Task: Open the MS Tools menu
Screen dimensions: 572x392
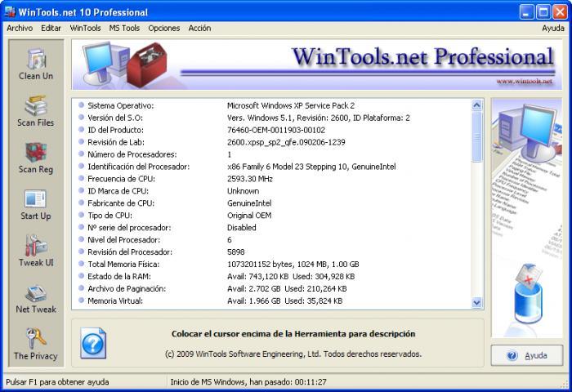Action: coord(124,28)
